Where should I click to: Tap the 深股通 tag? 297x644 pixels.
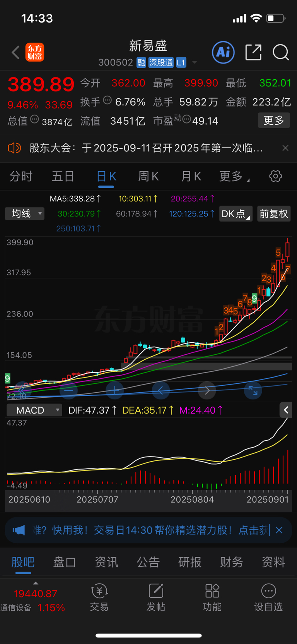point(161,62)
